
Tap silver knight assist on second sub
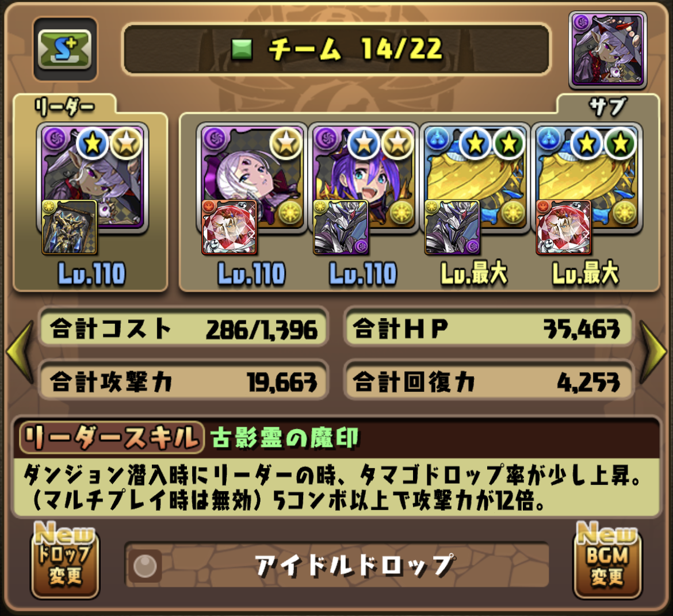pyautogui.click(x=341, y=227)
